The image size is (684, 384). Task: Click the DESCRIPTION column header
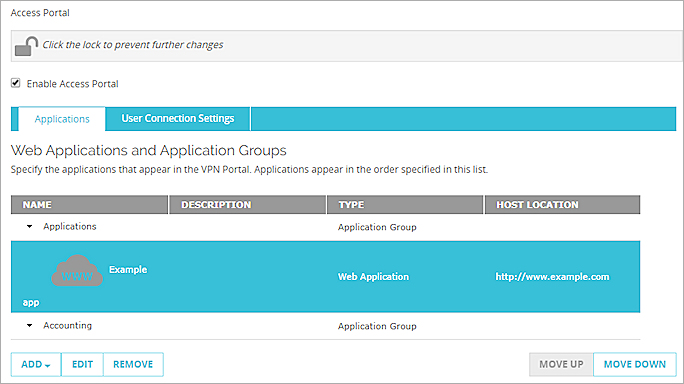point(247,205)
